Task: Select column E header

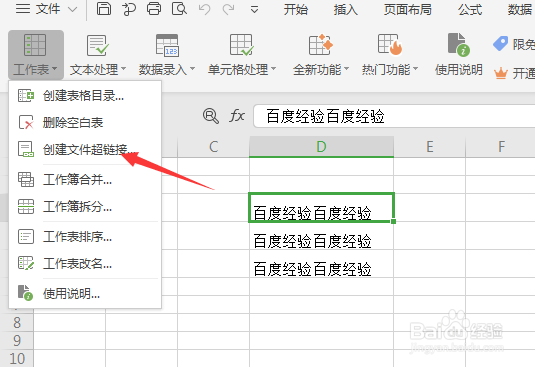Action: (x=430, y=147)
